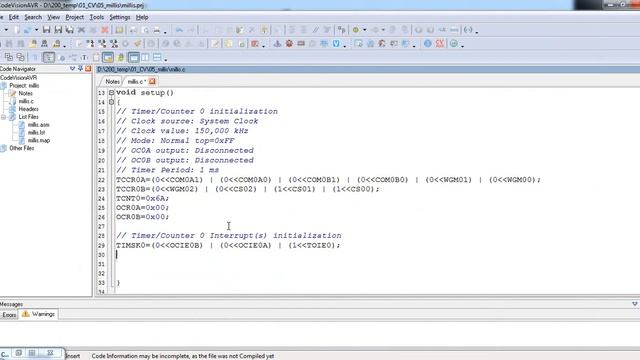Image resolution: width=640 pixels, height=360 pixels.
Task: Click the blue V icon in toolbar
Action: [x=336, y=43]
